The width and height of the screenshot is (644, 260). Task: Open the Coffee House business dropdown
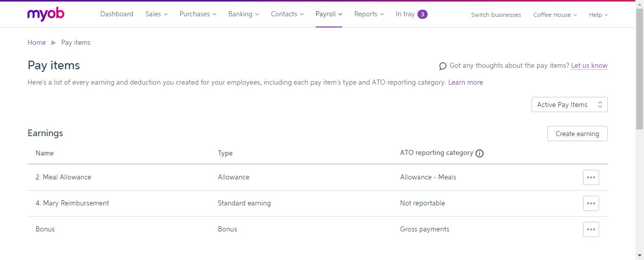click(554, 15)
